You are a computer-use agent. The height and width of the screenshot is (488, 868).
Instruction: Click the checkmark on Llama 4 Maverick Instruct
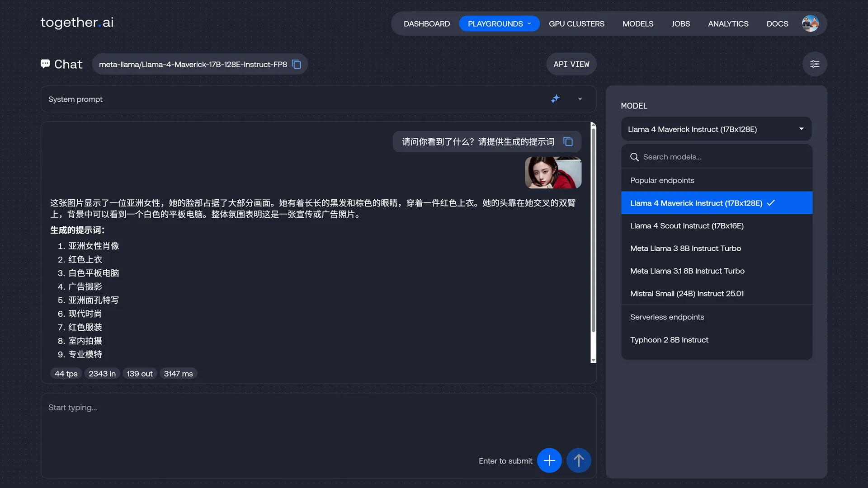(x=771, y=203)
